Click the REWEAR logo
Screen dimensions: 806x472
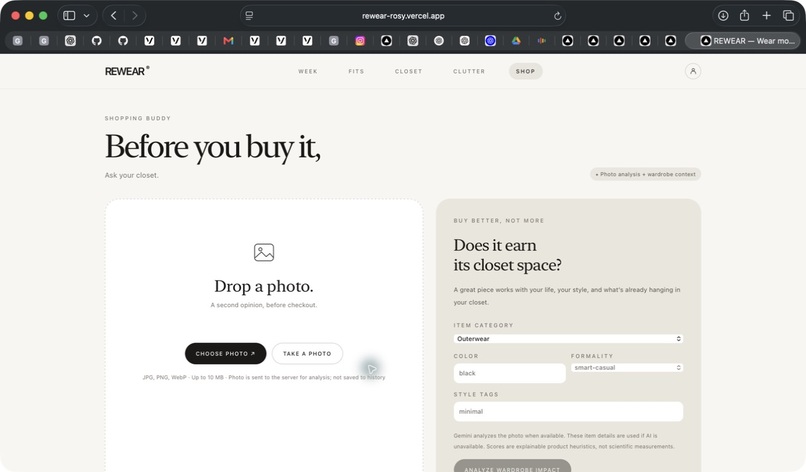[x=127, y=71]
